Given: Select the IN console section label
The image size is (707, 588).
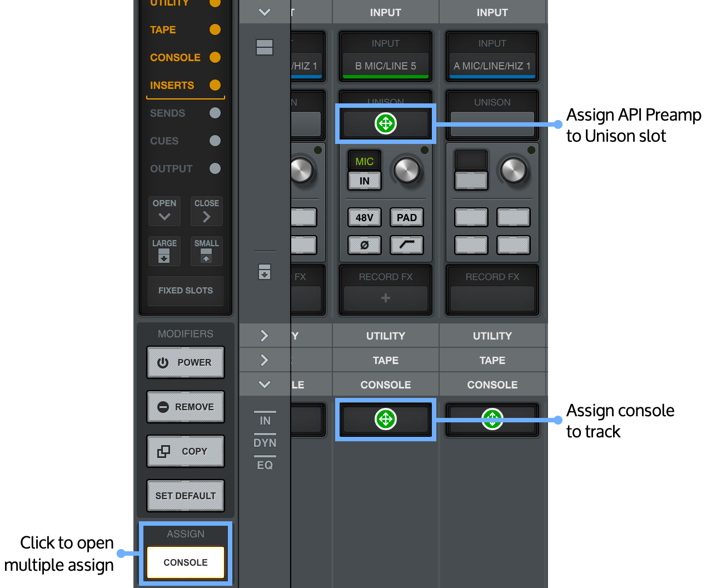Looking at the screenshot, I should click(265, 421).
